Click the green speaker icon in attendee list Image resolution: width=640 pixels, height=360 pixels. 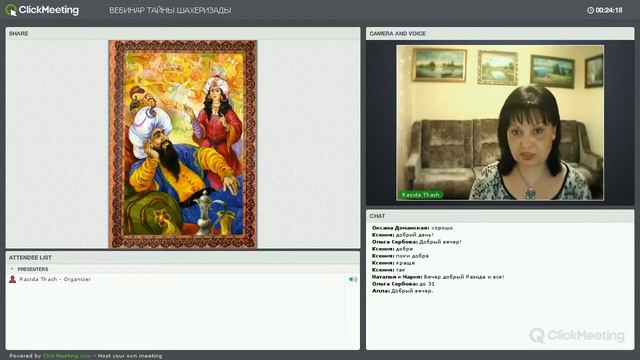353,279
